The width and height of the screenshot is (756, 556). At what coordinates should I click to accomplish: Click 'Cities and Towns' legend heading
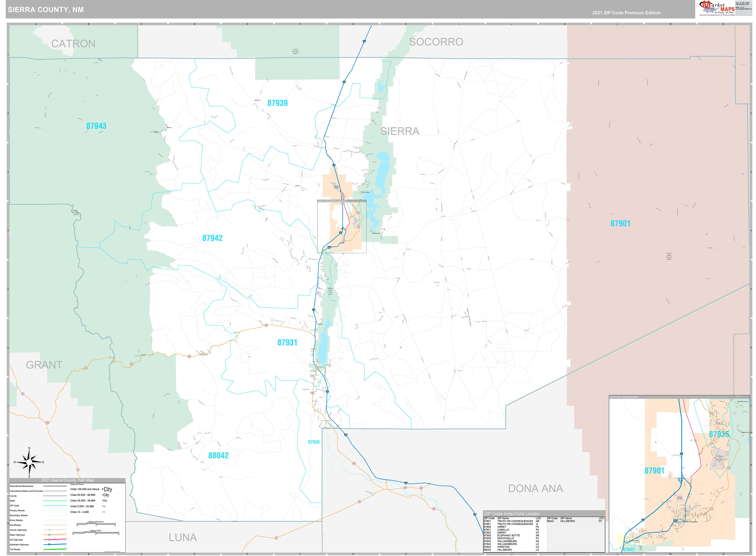click(77, 484)
